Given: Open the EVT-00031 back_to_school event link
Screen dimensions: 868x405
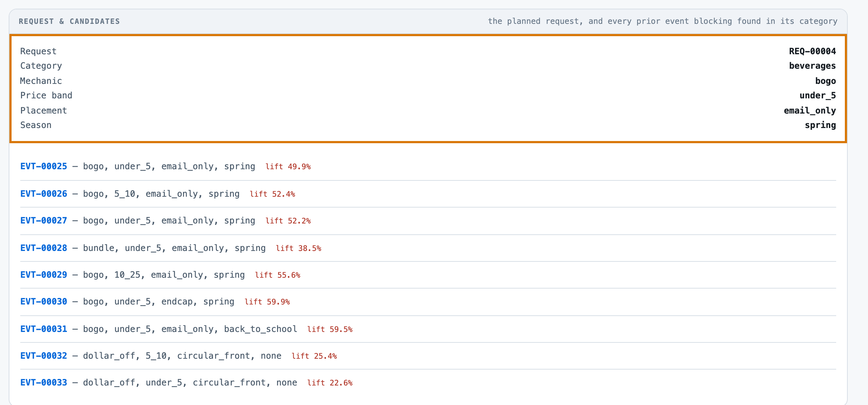Looking at the screenshot, I should pyautogui.click(x=44, y=329).
